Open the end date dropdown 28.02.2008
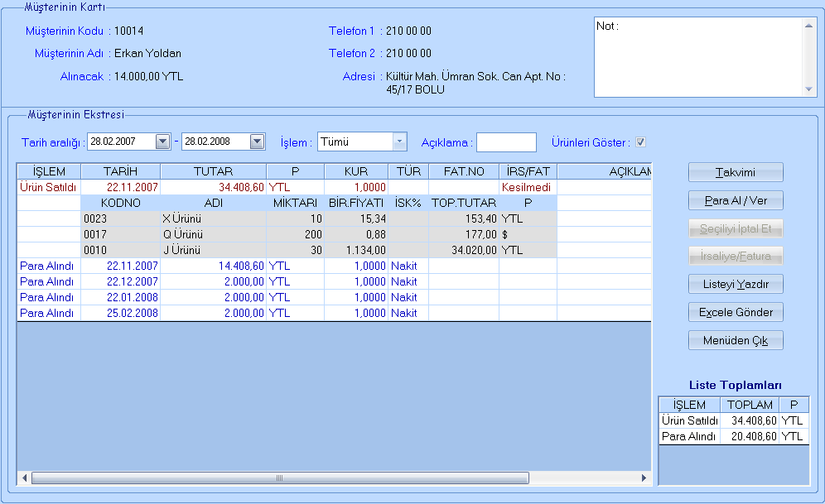Image resolution: width=825 pixels, height=504 pixels. coord(257,142)
